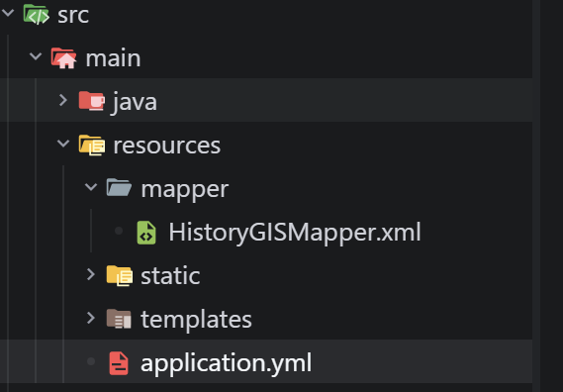Click the java coffee cup folder icon

tap(92, 101)
